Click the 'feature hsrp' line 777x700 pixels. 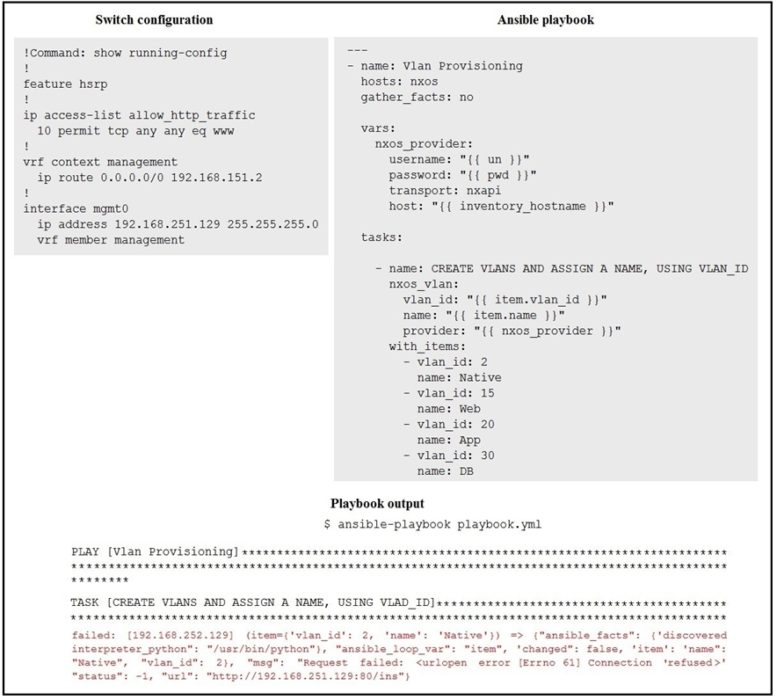65,84
